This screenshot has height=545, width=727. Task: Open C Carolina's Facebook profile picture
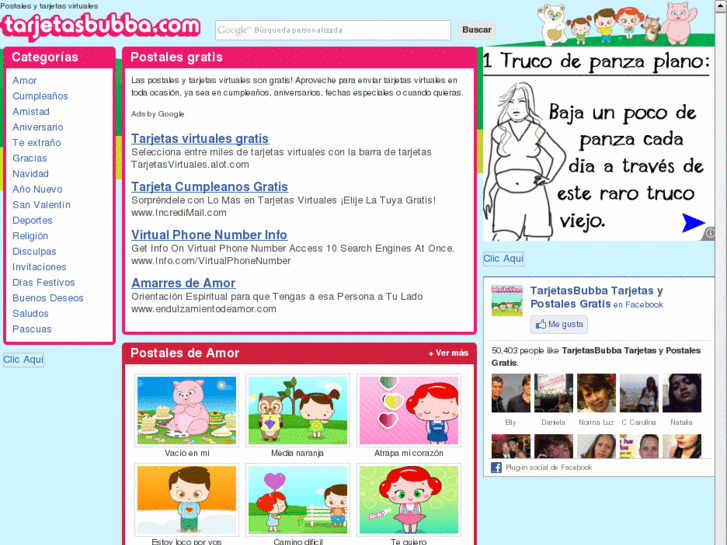(x=639, y=393)
